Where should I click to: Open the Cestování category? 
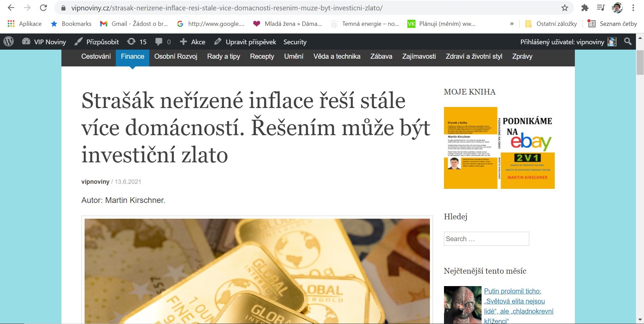96,56
